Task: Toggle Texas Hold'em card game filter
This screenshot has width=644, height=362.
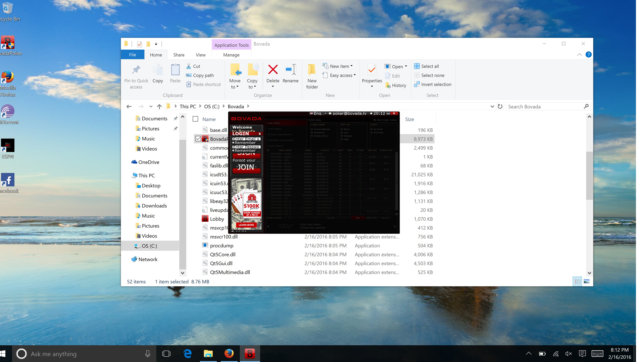Action: [x=312, y=129]
